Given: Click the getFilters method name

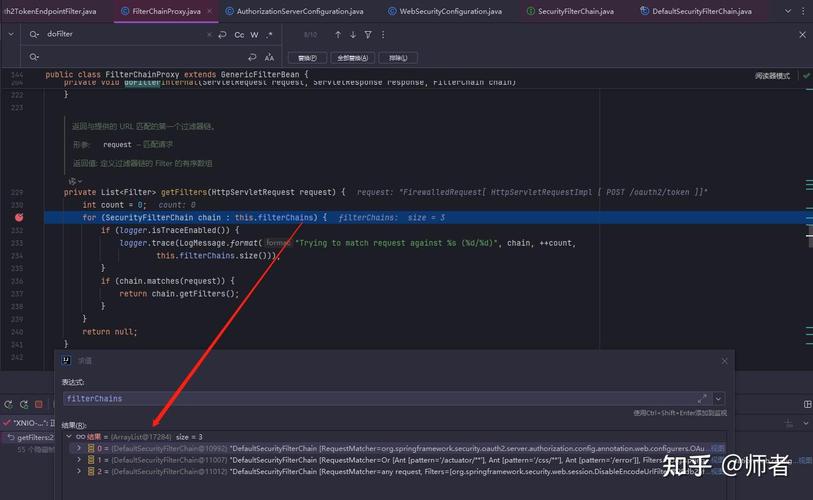Looking at the screenshot, I should pyautogui.click(x=184, y=192).
